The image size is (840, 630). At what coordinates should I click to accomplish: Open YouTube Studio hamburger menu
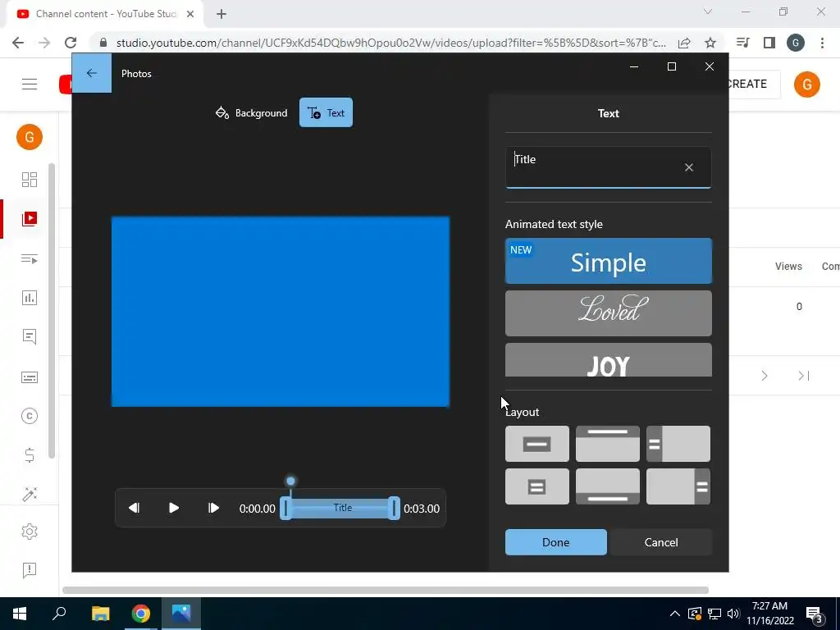point(30,84)
